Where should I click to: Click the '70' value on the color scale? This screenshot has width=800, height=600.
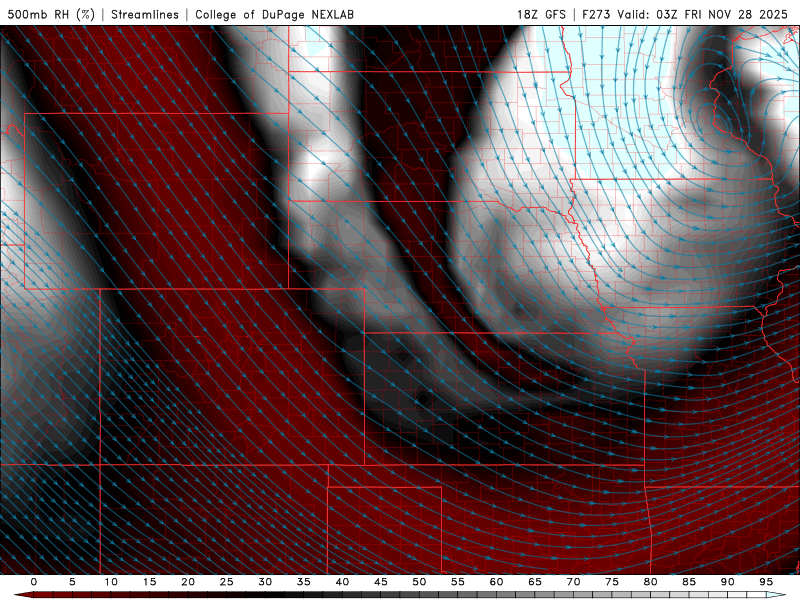click(573, 582)
